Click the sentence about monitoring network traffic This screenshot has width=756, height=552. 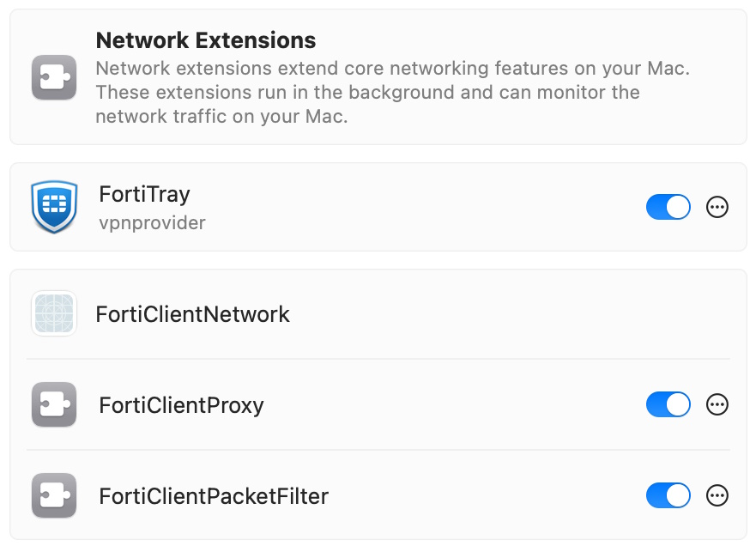pos(367,104)
